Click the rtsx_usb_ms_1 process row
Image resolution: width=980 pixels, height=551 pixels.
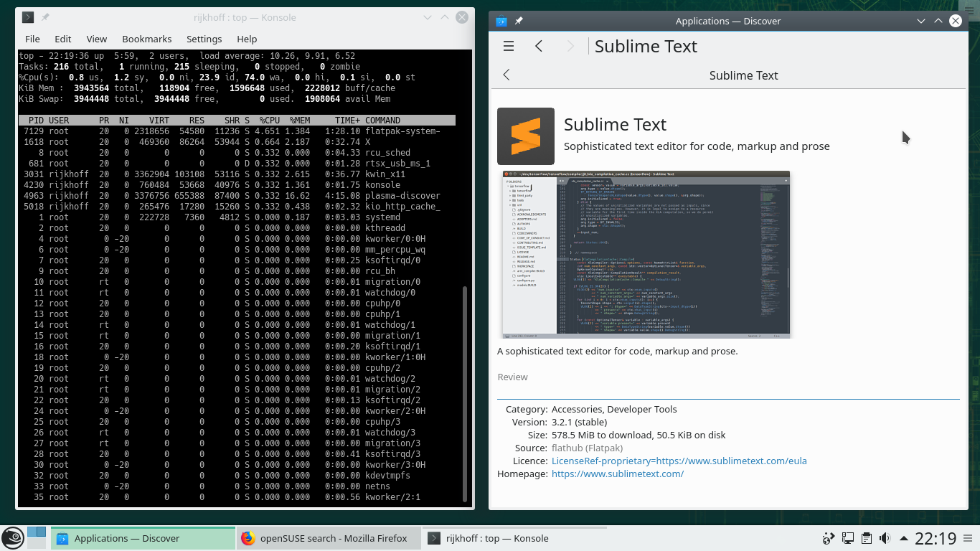237,164
